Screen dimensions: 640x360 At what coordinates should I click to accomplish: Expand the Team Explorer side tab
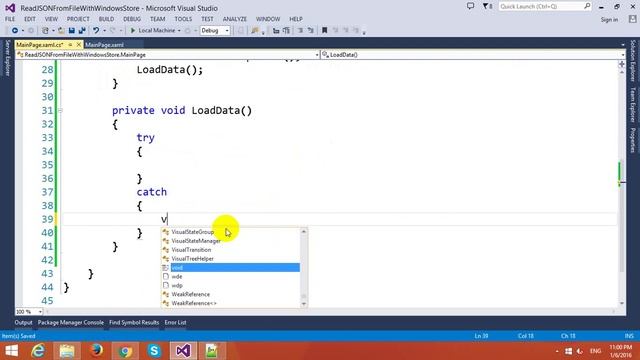click(x=633, y=104)
